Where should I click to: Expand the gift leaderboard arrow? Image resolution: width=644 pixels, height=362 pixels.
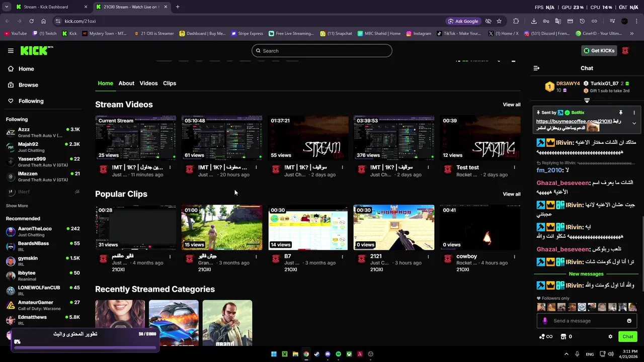[x=587, y=101]
